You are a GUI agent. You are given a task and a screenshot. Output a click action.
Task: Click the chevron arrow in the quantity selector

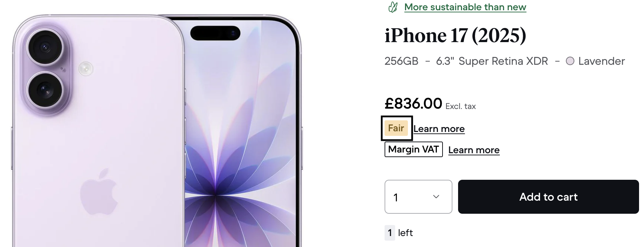pyautogui.click(x=436, y=197)
